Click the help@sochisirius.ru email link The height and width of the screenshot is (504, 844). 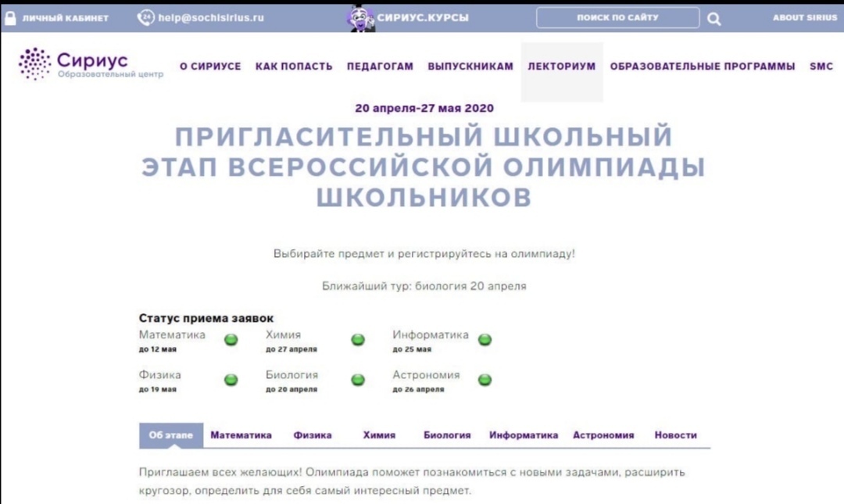coord(211,18)
